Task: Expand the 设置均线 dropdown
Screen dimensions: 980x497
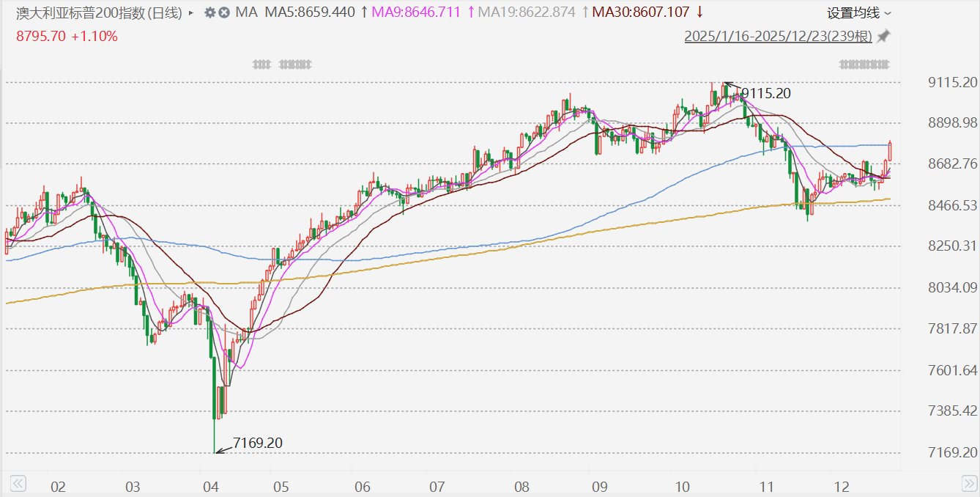Action: click(859, 13)
